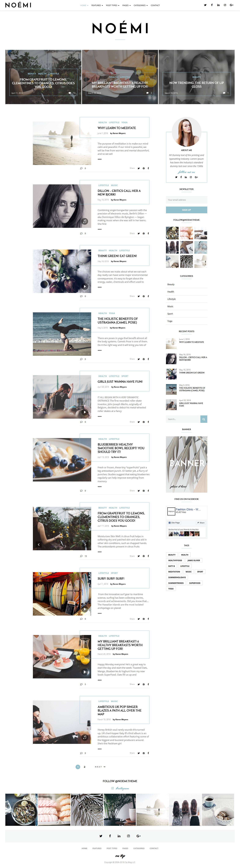Expand the Categories dropdown in the top nav
This screenshot has width=240, height=868.
click(x=141, y=5)
